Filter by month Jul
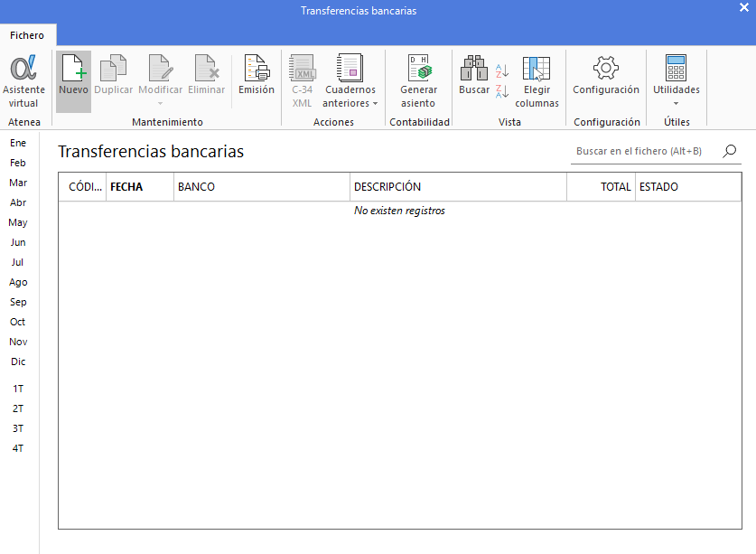The width and height of the screenshot is (756, 554). point(18,262)
